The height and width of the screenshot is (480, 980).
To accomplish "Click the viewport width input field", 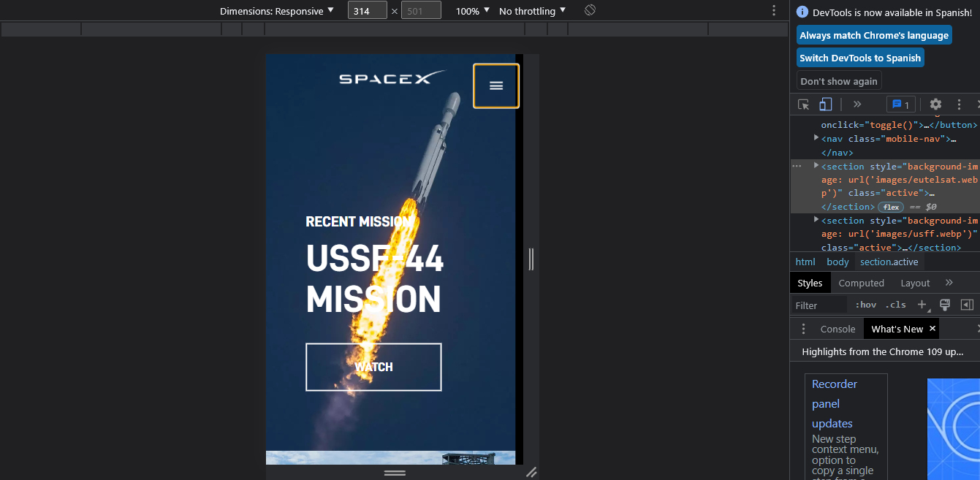I will (x=367, y=10).
